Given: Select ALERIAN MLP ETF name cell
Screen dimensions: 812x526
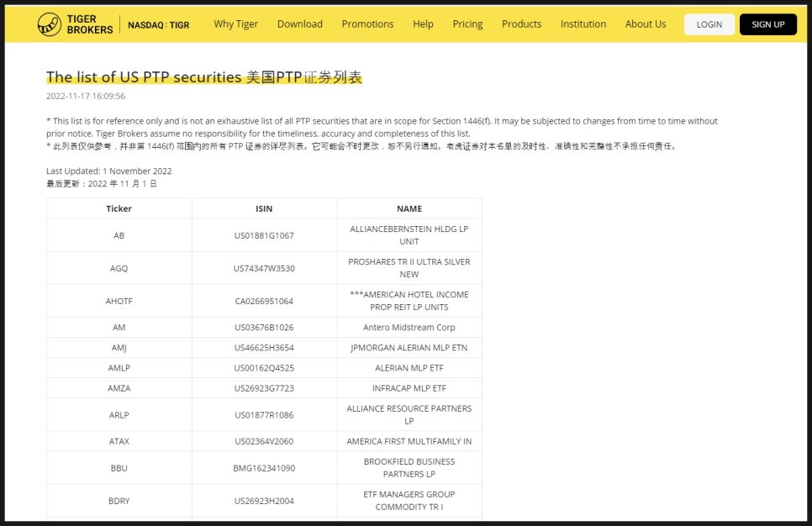Looking at the screenshot, I should pyautogui.click(x=409, y=368).
